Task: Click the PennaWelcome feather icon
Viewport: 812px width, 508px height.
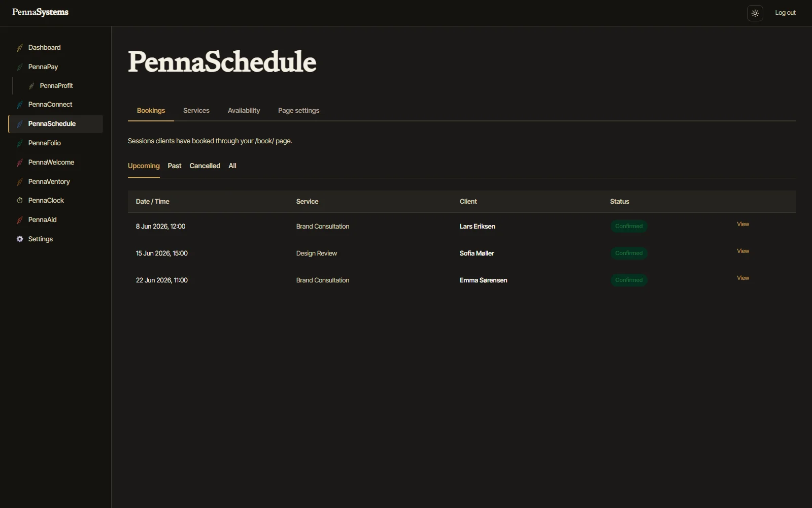Action: coord(20,163)
